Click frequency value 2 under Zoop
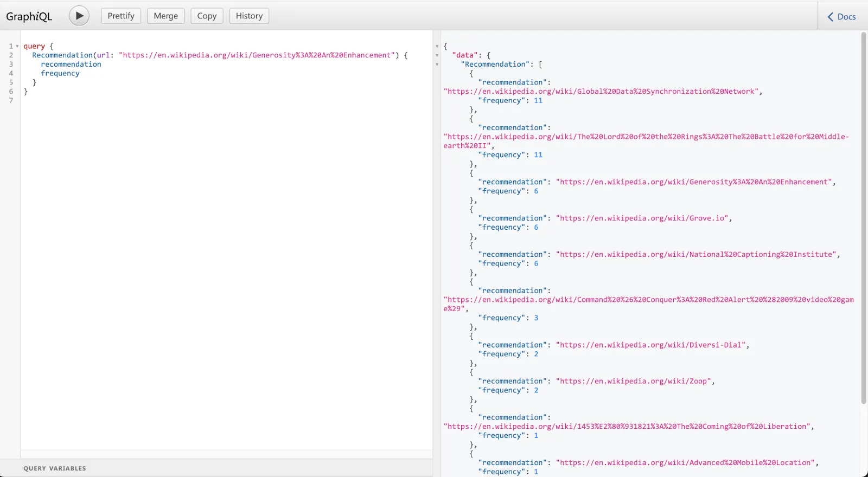Screen dimensions: 868x477 pyautogui.click(x=536, y=391)
